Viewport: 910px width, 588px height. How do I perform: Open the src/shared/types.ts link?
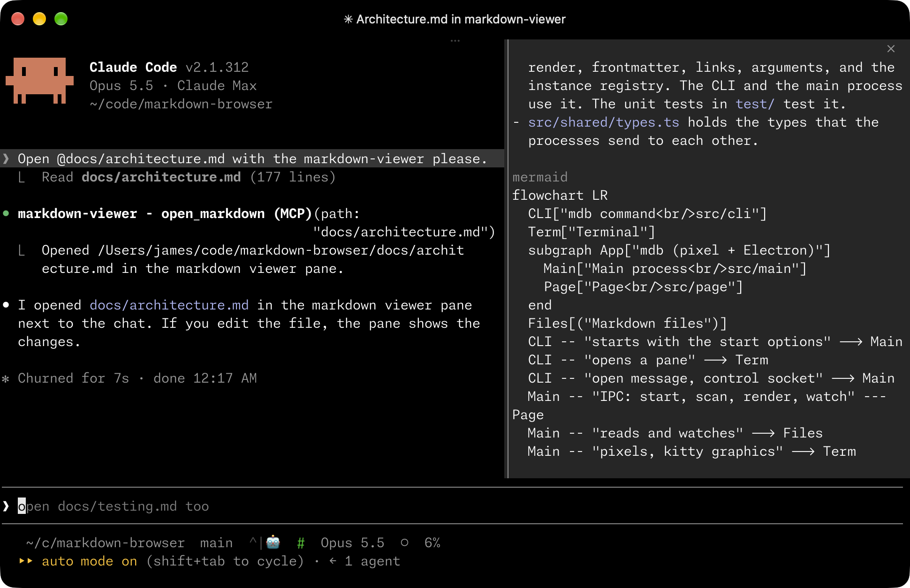(603, 122)
